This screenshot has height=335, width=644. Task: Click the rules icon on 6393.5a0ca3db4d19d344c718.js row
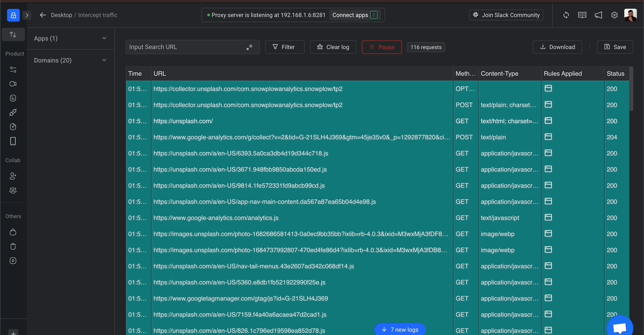[x=548, y=153]
